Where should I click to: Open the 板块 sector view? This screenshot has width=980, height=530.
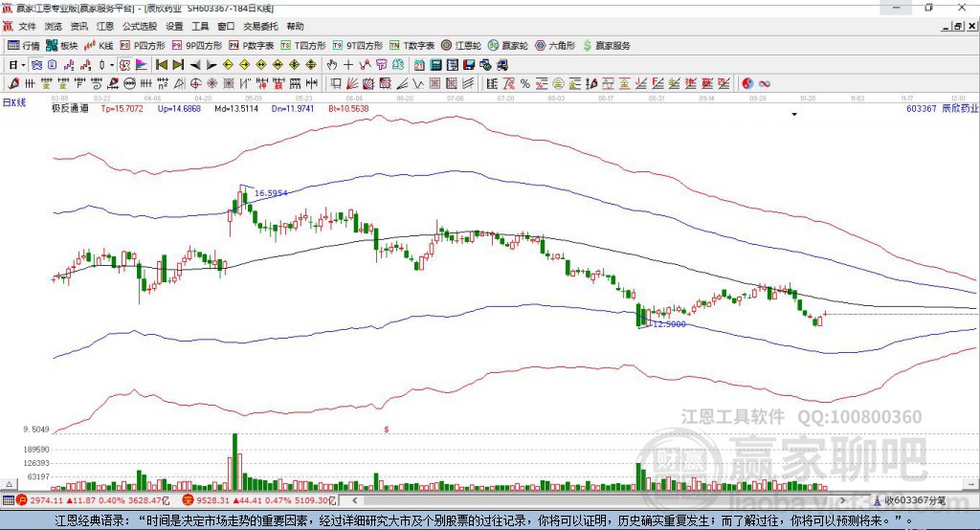[61, 45]
